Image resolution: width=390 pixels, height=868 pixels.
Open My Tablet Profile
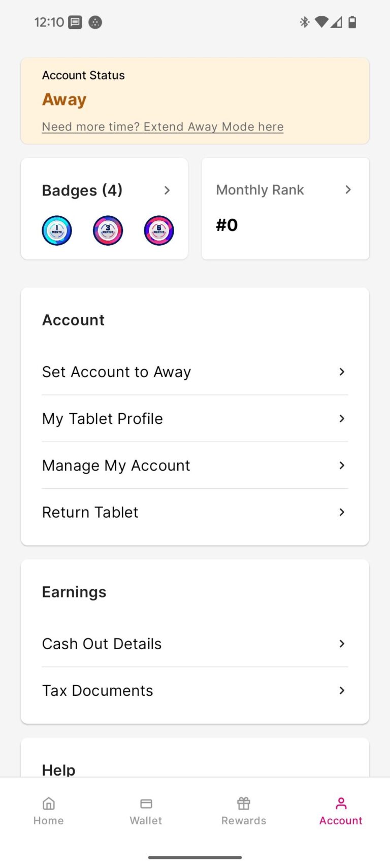pos(103,419)
